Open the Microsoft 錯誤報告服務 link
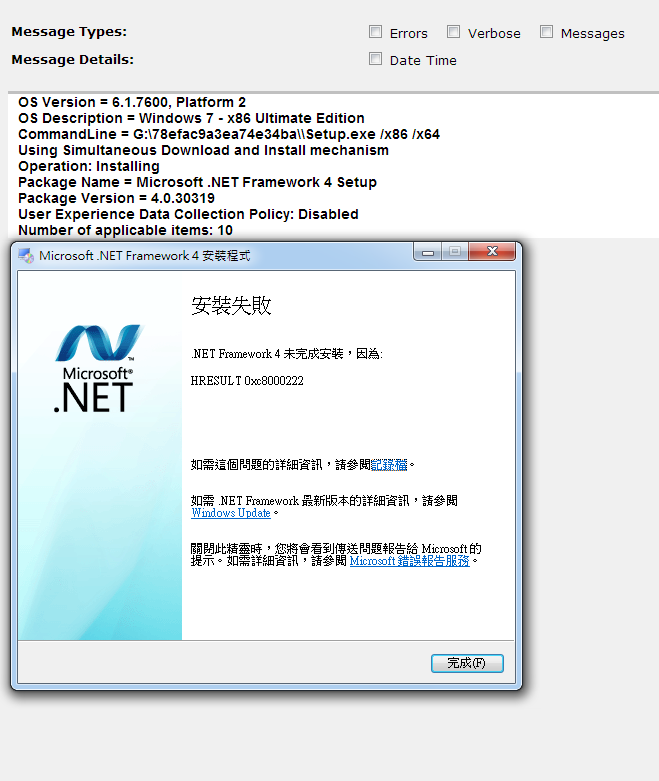Screen dimensions: 659x781 click(409, 561)
